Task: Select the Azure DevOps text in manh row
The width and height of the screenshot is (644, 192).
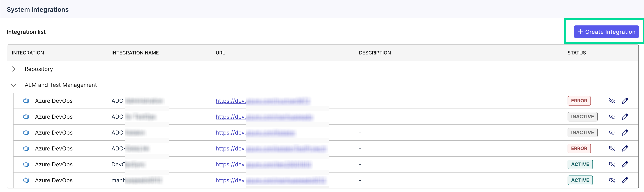Action: (54, 180)
